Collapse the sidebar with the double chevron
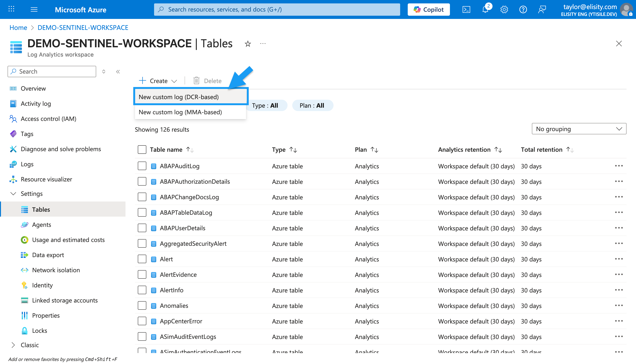The height and width of the screenshot is (364, 636). (118, 72)
